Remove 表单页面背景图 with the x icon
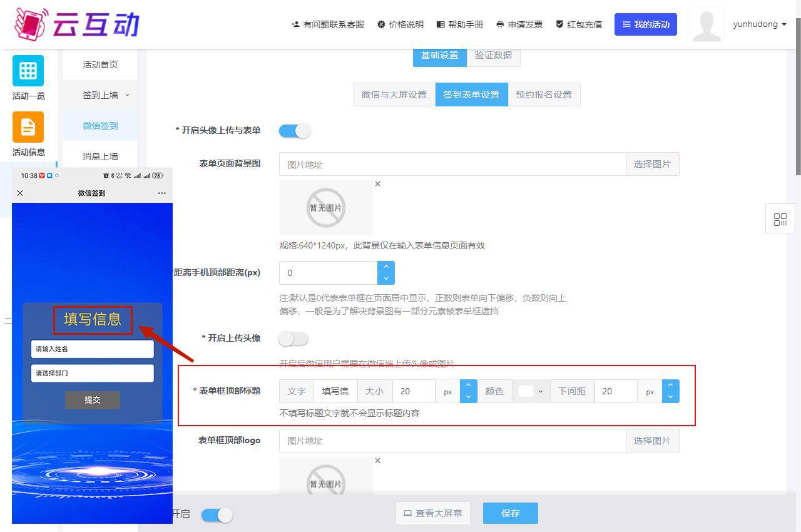Image resolution: width=801 pixels, height=532 pixels. (377, 184)
